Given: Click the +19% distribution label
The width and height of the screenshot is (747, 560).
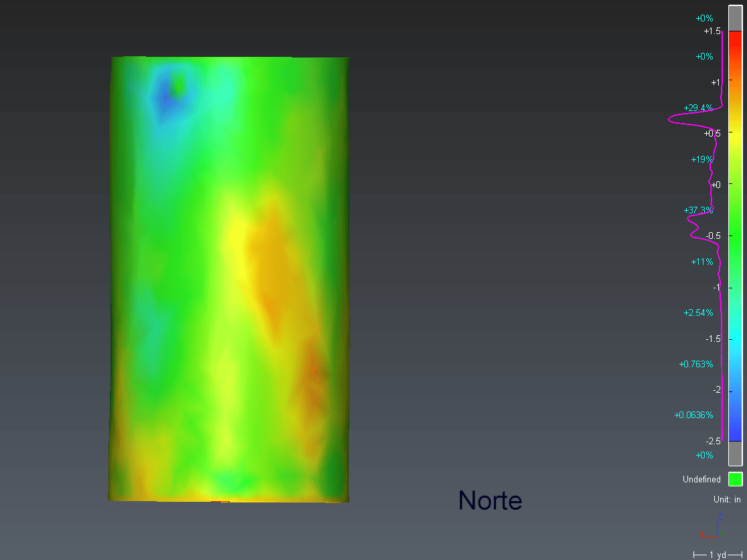Looking at the screenshot, I should tap(701, 159).
